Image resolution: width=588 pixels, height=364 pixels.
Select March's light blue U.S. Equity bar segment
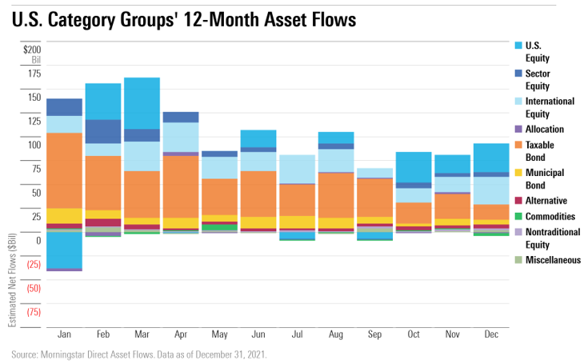pos(142,102)
